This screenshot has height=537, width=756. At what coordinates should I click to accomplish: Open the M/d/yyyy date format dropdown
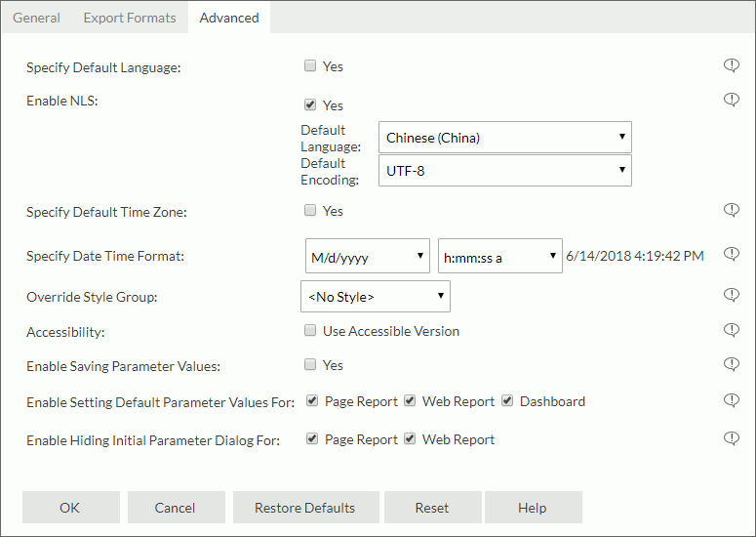click(367, 258)
